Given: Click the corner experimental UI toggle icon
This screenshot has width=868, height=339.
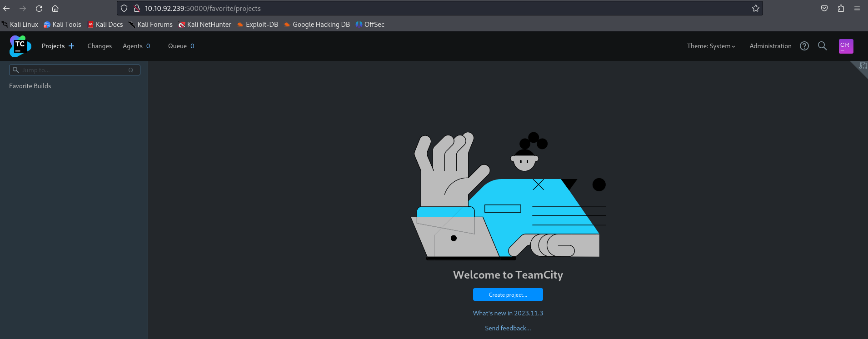Looking at the screenshot, I should [x=862, y=66].
